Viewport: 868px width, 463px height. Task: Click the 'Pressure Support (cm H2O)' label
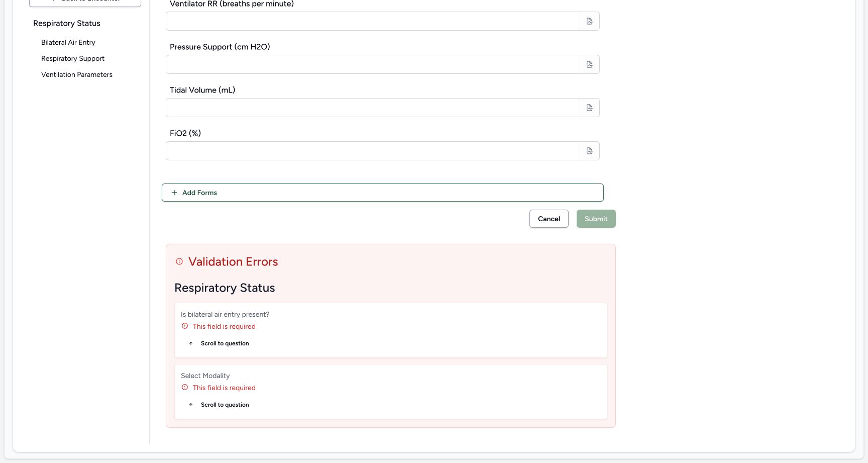coord(220,47)
